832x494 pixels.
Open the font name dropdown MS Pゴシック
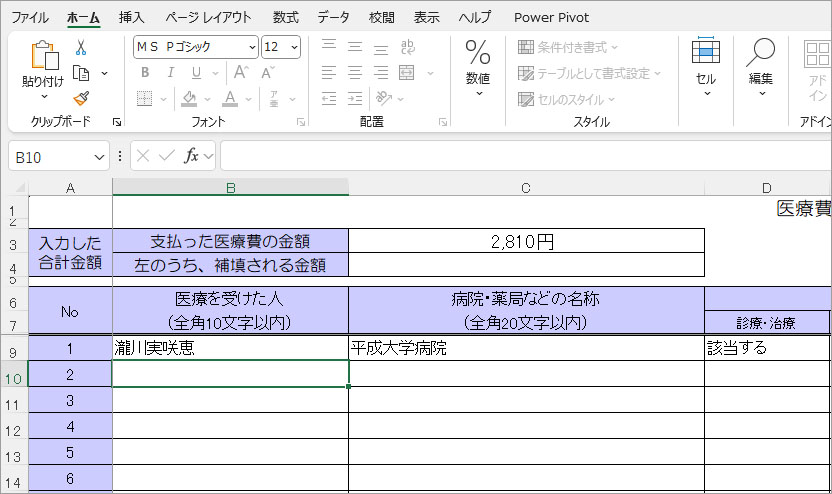[253, 47]
